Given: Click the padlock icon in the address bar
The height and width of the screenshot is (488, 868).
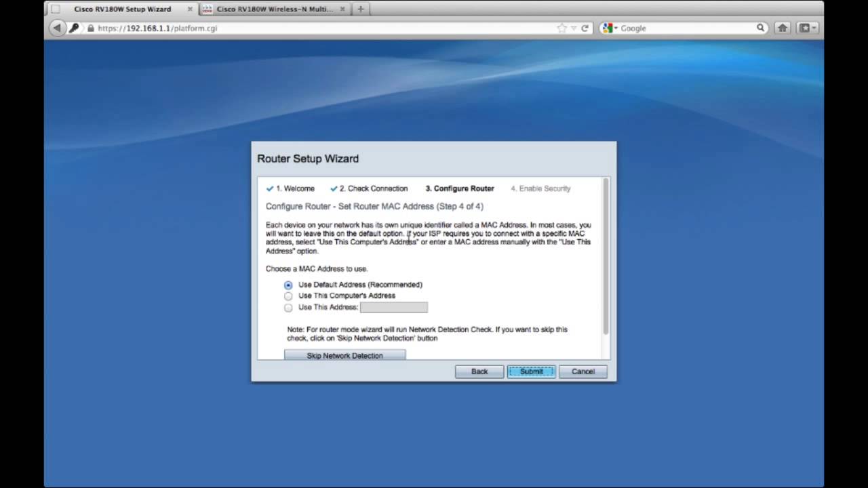Looking at the screenshot, I should tap(91, 28).
